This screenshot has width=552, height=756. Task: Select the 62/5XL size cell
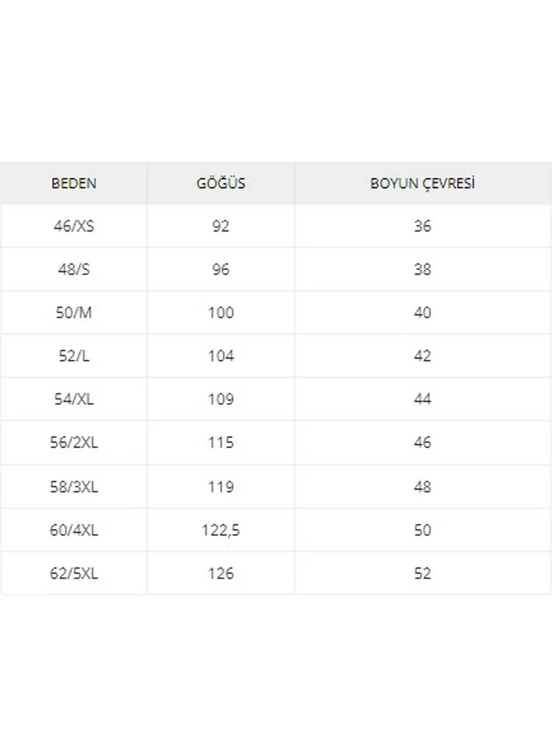coord(74,573)
